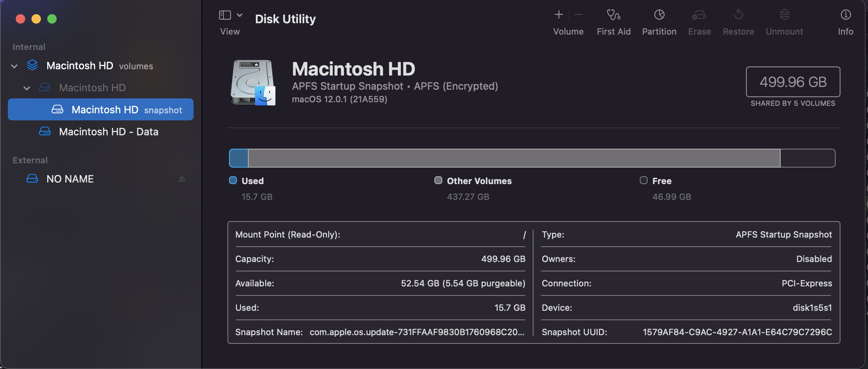Click the Capacity value 499.96 GB in table

point(503,259)
